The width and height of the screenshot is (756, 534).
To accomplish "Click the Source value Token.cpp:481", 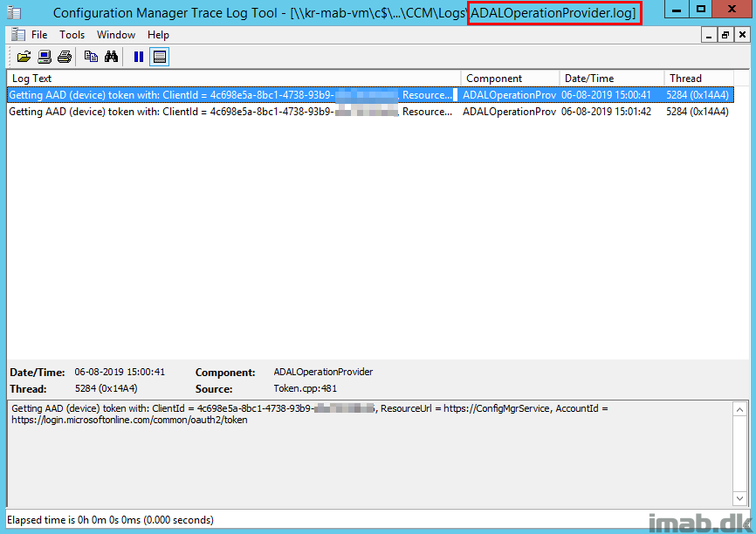I will [x=306, y=388].
